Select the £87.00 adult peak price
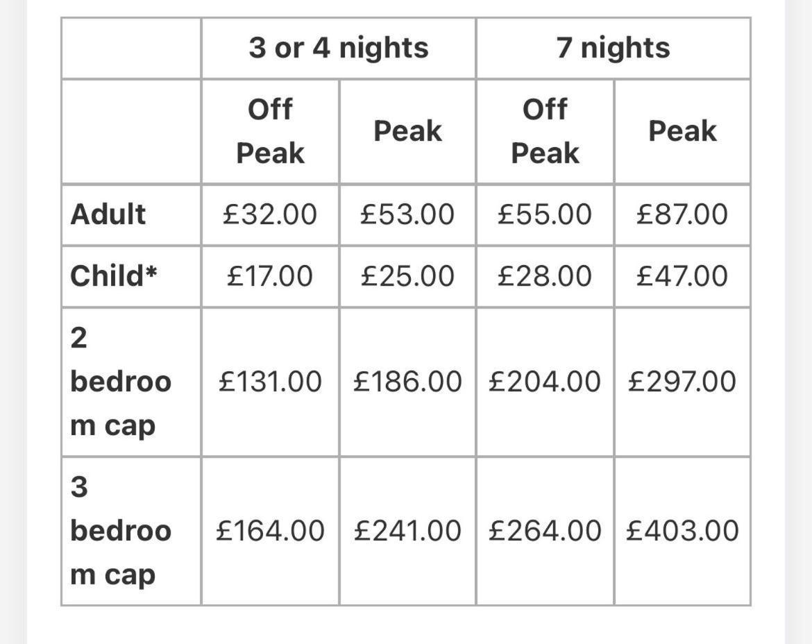Screen dimensions: 812x644 tap(682, 214)
